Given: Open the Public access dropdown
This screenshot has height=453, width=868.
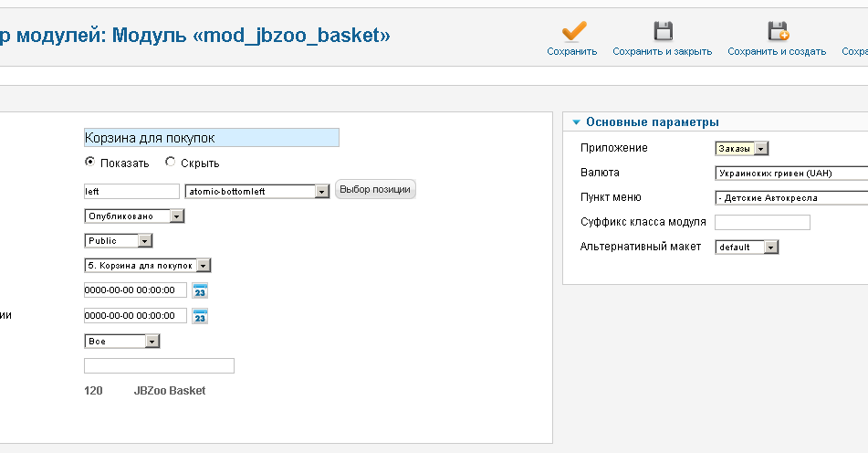Looking at the screenshot, I should click(144, 241).
